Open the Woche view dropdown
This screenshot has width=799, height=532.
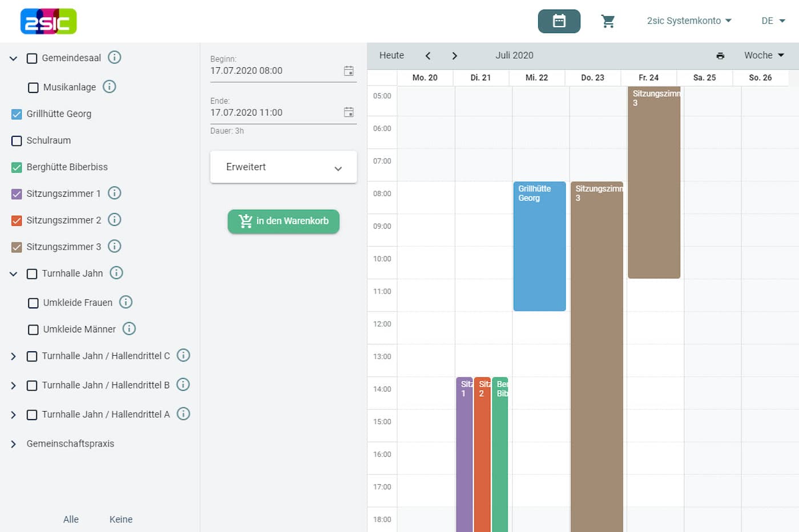click(764, 55)
